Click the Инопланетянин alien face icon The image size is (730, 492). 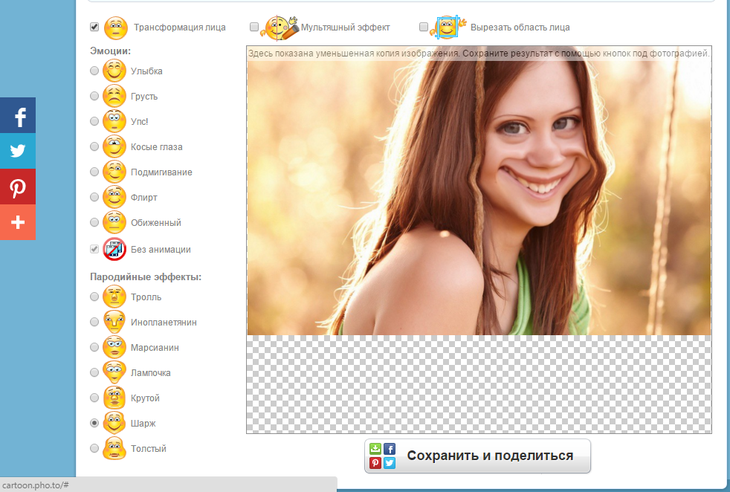[115, 322]
